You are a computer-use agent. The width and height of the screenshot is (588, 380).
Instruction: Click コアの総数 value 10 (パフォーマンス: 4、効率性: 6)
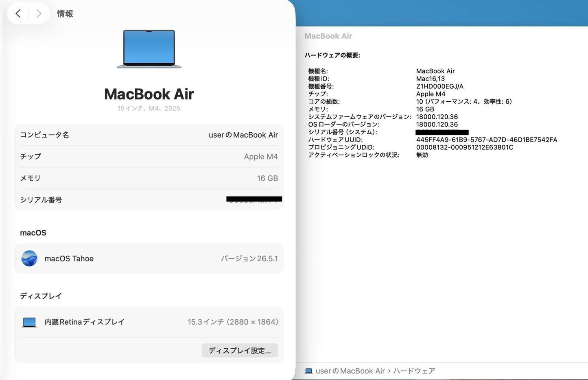click(464, 101)
